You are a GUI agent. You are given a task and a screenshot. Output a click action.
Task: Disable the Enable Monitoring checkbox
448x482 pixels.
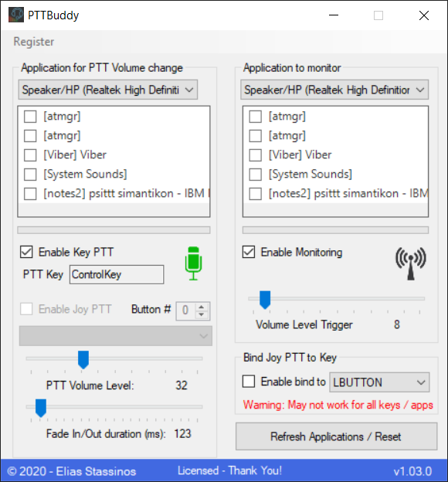[249, 252]
